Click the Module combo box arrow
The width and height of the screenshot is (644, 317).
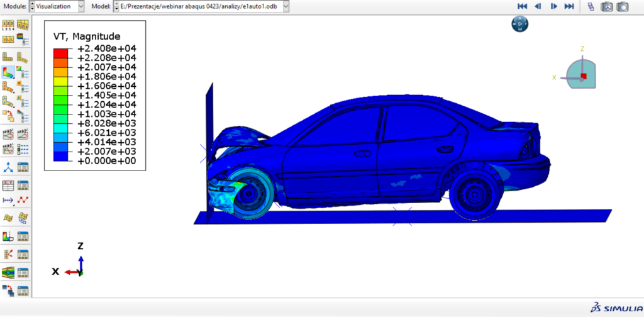pyautogui.click(x=81, y=6)
